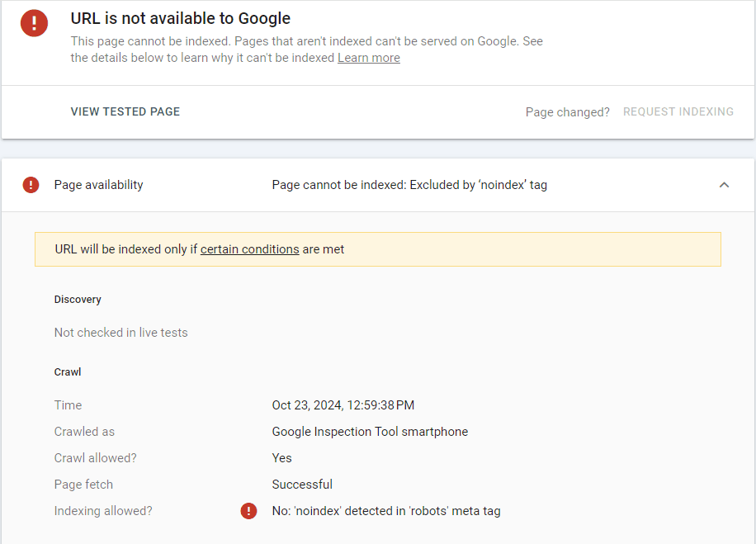Click the 'Crawl' heading
Viewport: 756px width, 544px height.
[68, 371]
